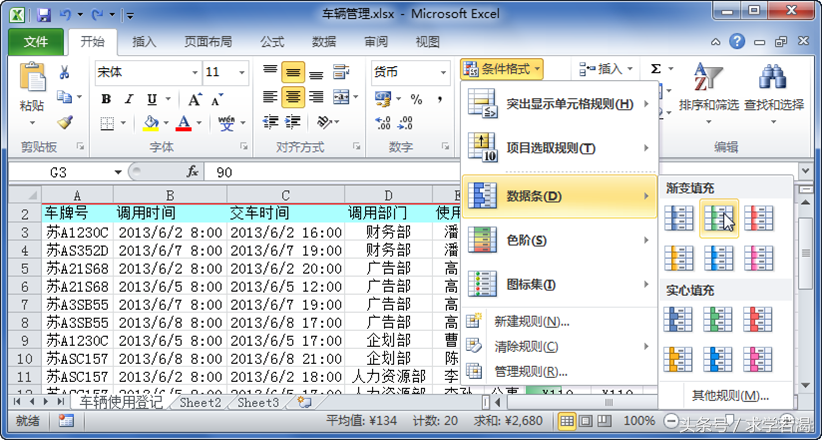Open 查找和选择 find and select

tap(774, 93)
